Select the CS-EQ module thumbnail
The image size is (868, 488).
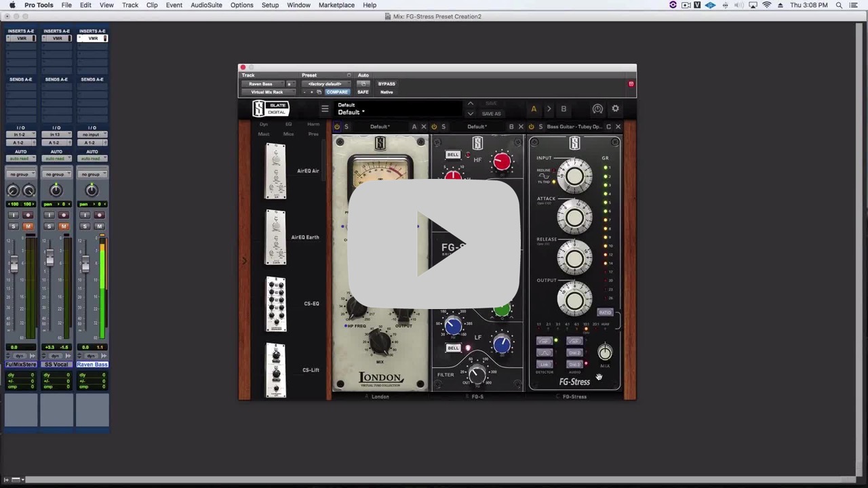pos(275,304)
